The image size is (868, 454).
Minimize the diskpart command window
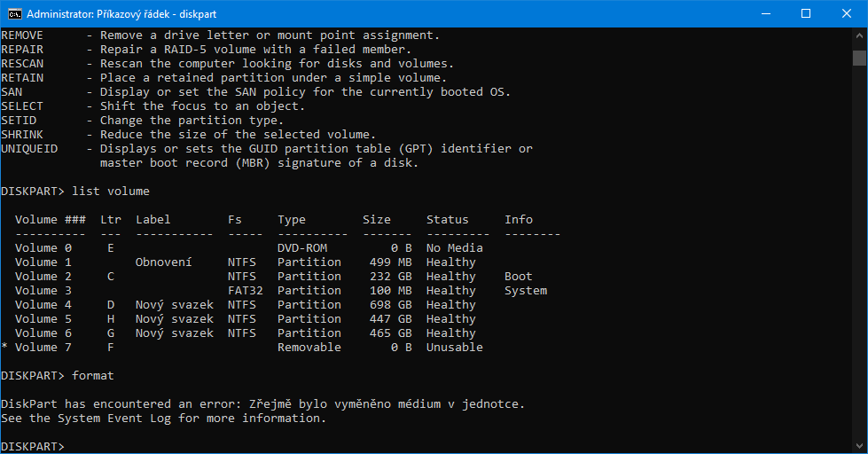(x=764, y=13)
